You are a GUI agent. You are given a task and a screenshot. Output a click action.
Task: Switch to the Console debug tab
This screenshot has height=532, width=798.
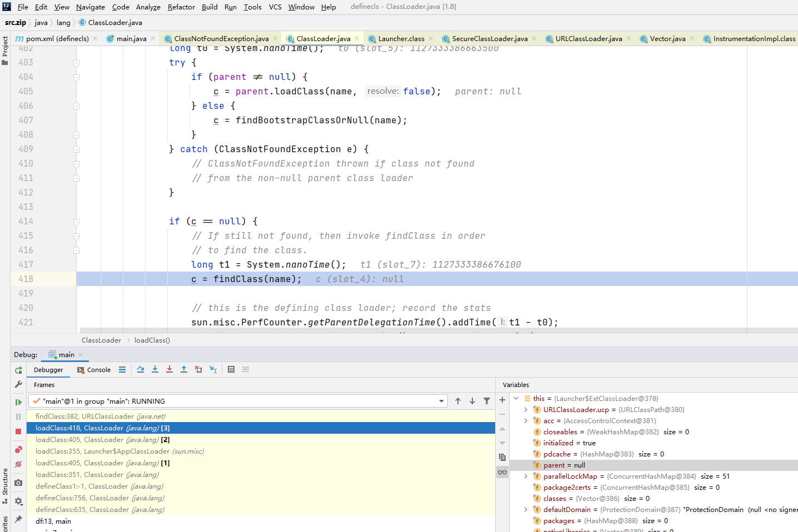pos(94,370)
